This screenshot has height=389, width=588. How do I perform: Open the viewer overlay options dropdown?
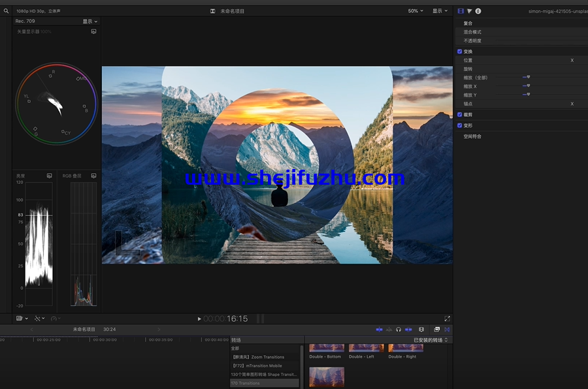(22, 319)
